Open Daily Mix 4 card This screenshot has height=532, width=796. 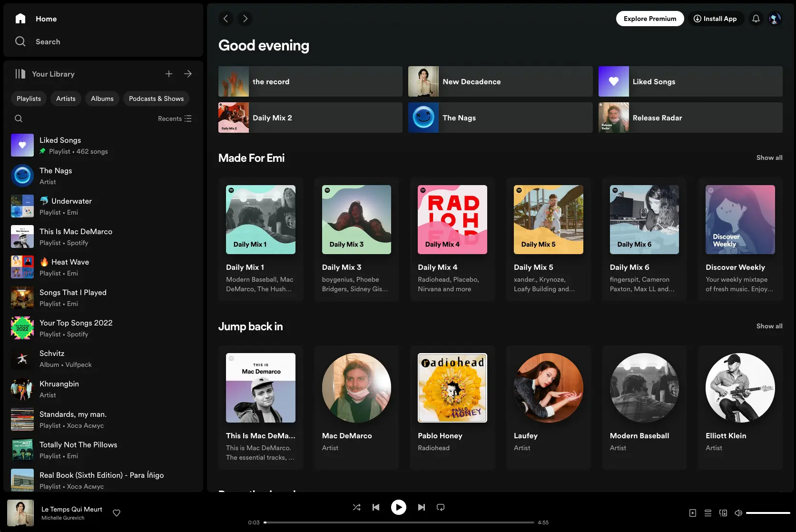tap(452, 239)
